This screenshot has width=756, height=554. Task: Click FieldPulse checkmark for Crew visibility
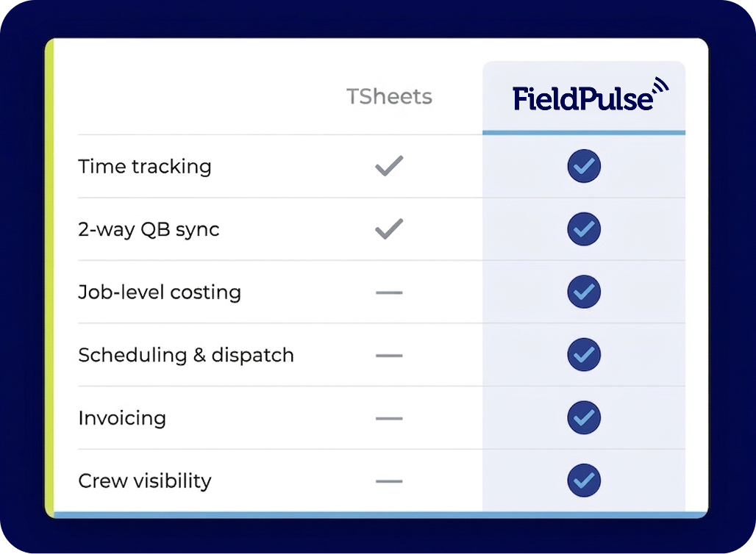click(x=584, y=481)
